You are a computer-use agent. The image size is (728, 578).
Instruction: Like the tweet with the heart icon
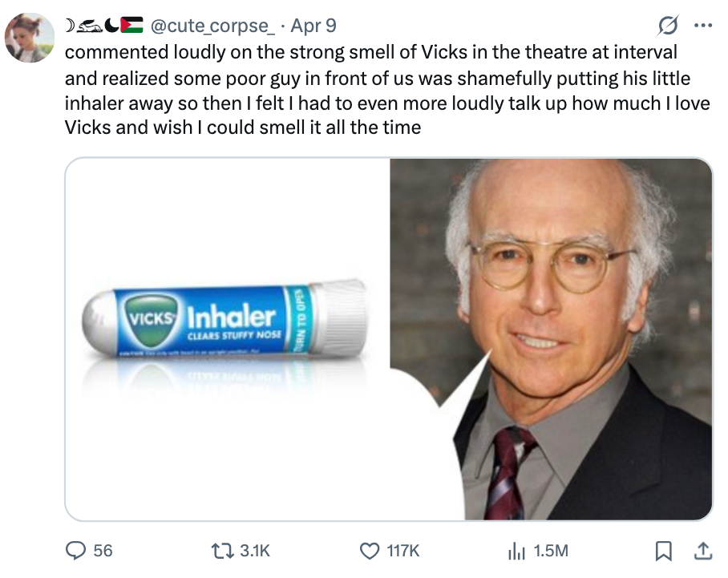370,550
